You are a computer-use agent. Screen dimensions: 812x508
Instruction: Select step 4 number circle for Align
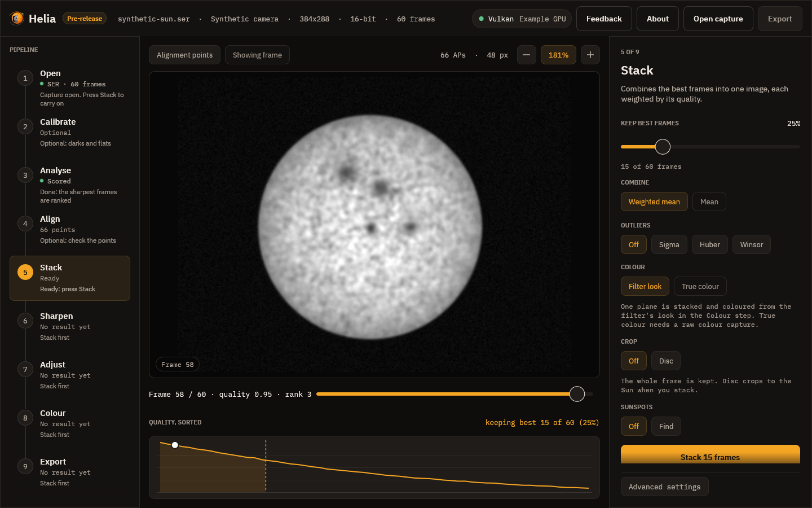tap(25, 224)
